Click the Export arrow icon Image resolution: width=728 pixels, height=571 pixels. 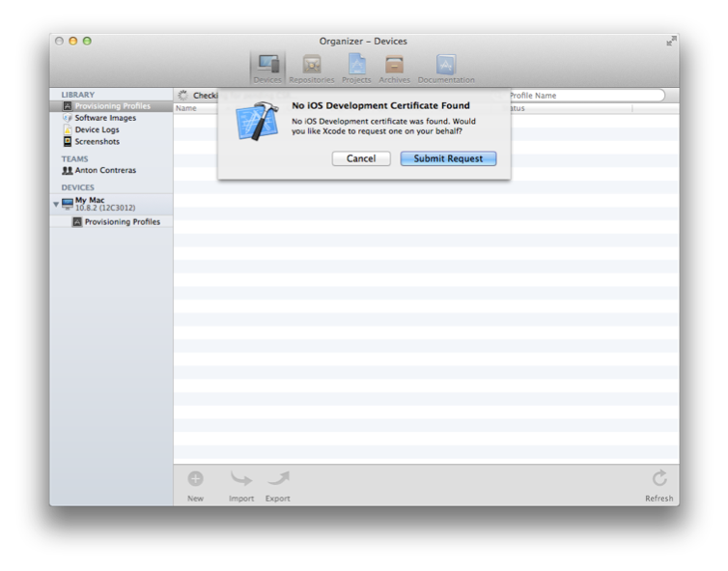click(x=277, y=478)
